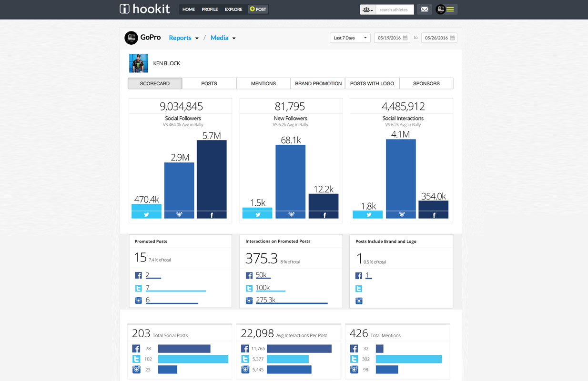Click Facebook icon under New Followers chart

pos(324,215)
